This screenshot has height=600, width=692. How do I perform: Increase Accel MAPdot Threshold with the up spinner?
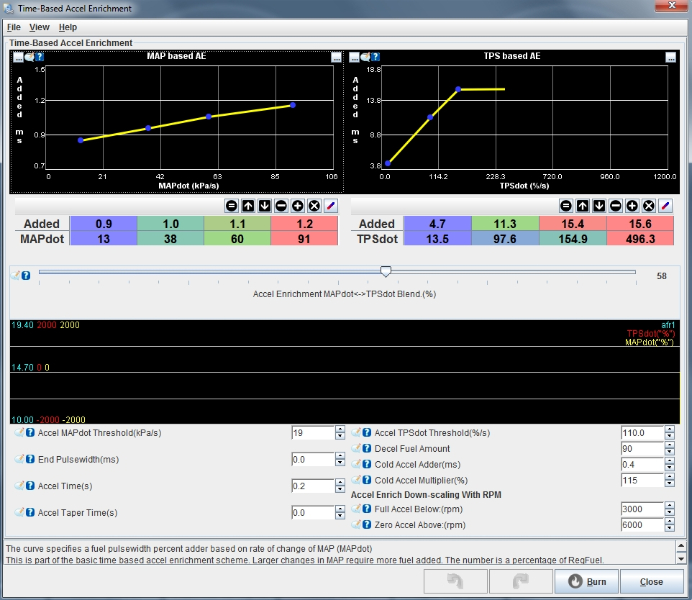point(340,429)
